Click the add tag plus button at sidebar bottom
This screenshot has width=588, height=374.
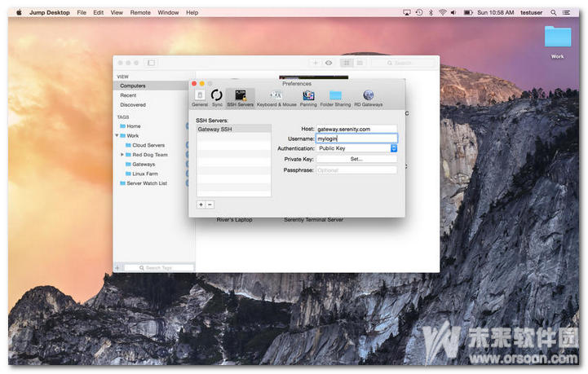pos(117,268)
